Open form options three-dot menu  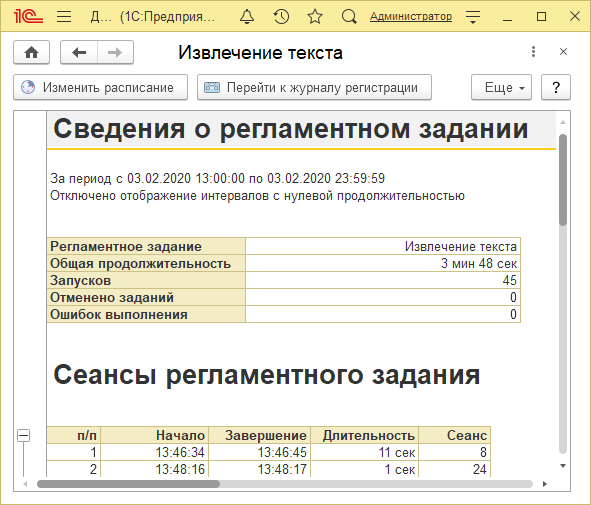click(533, 52)
